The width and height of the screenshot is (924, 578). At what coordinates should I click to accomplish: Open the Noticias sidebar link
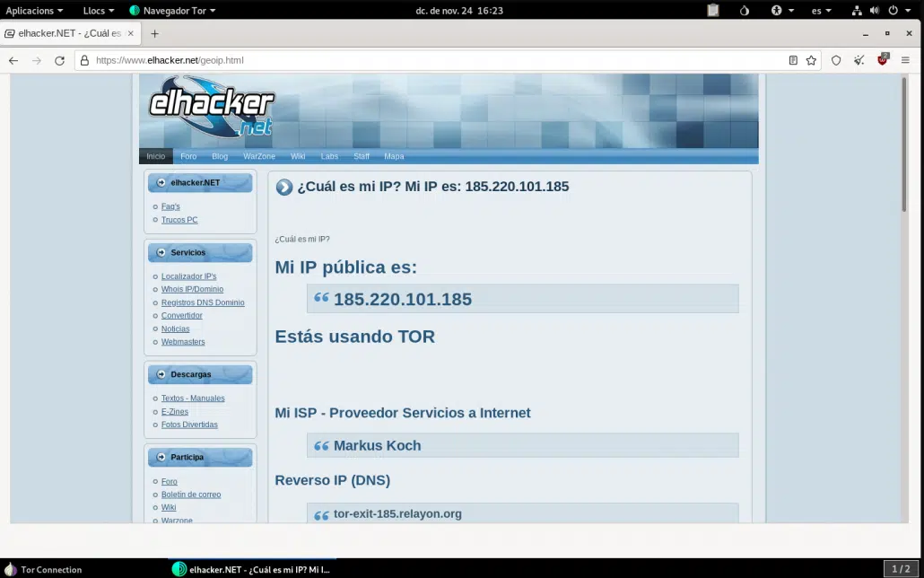(x=175, y=329)
